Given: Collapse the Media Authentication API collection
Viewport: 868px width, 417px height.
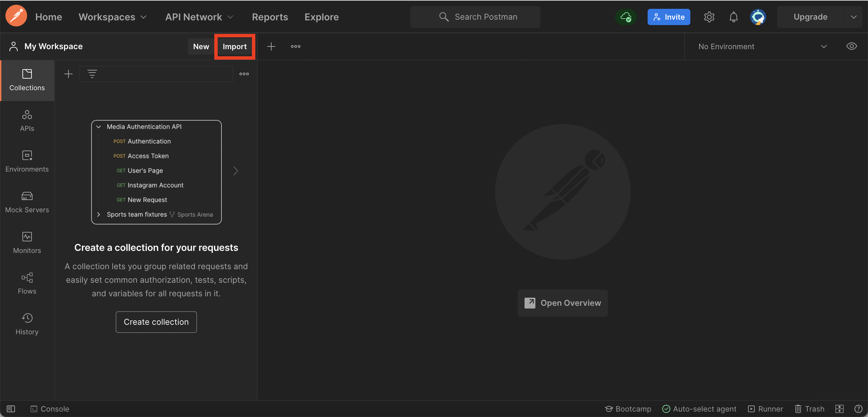Looking at the screenshot, I should [98, 126].
